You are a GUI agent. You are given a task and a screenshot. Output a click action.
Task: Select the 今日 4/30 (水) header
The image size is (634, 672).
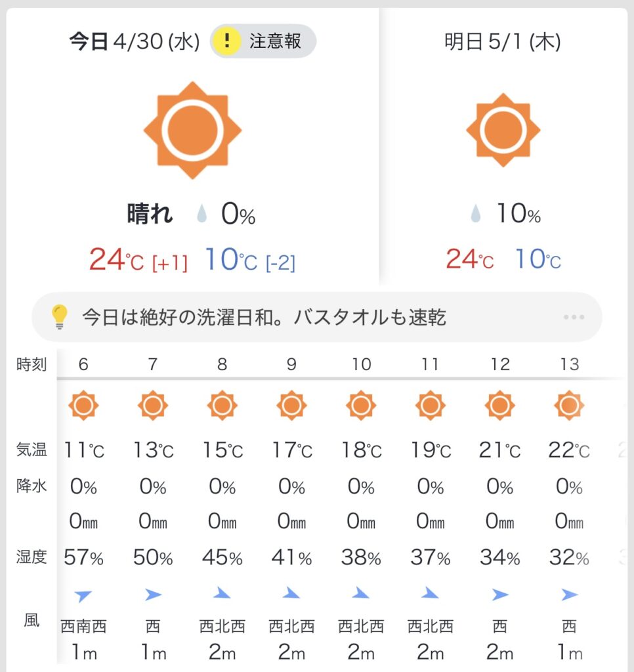(135, 42)
